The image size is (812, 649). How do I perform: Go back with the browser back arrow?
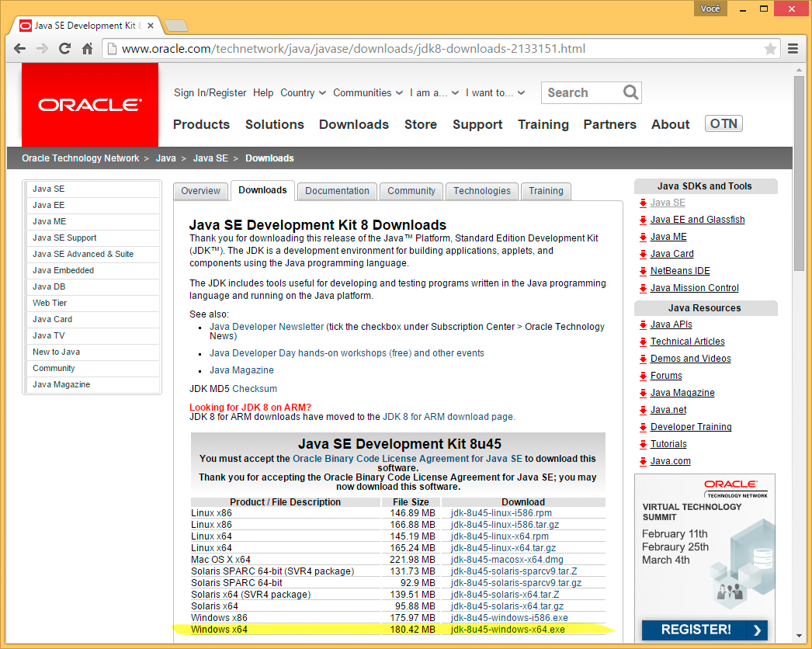click(19, 49)
